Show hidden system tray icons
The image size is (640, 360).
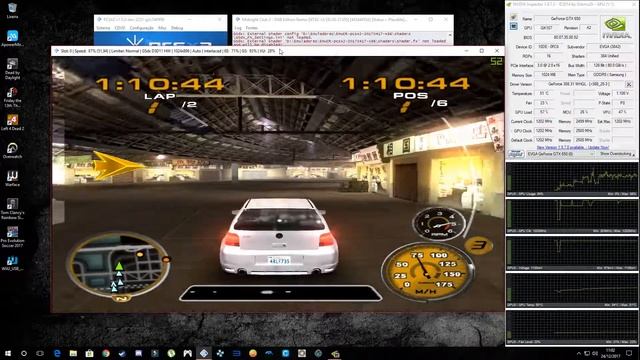(x=578, y=353)
